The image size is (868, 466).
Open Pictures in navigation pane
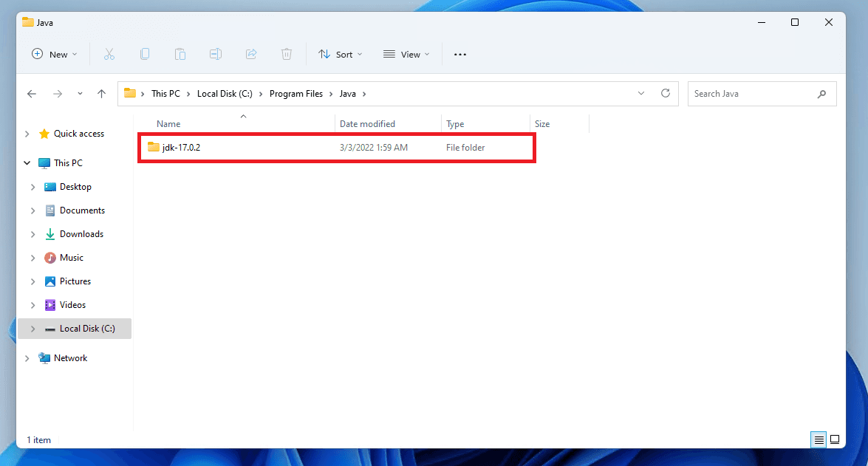coord(75,281)
